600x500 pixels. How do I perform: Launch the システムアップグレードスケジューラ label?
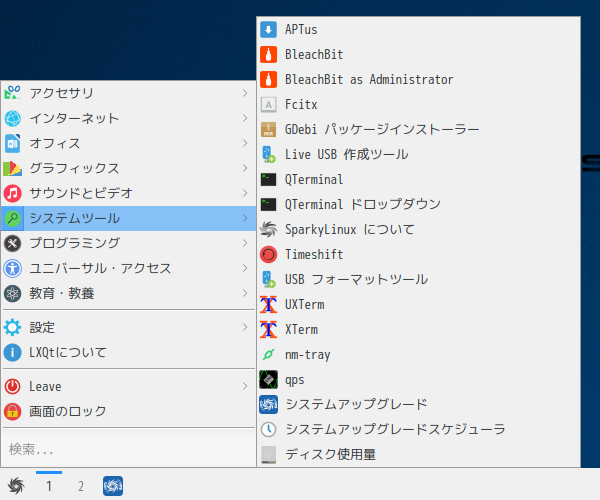396,429
